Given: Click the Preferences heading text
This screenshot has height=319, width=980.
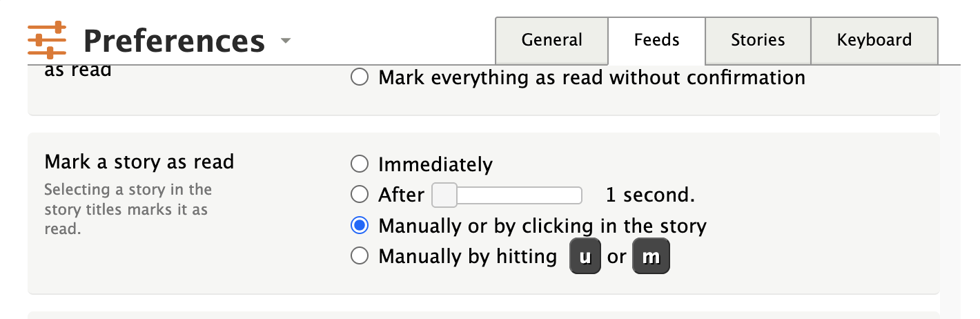Looking at the screenshot, I should [174, 41].
